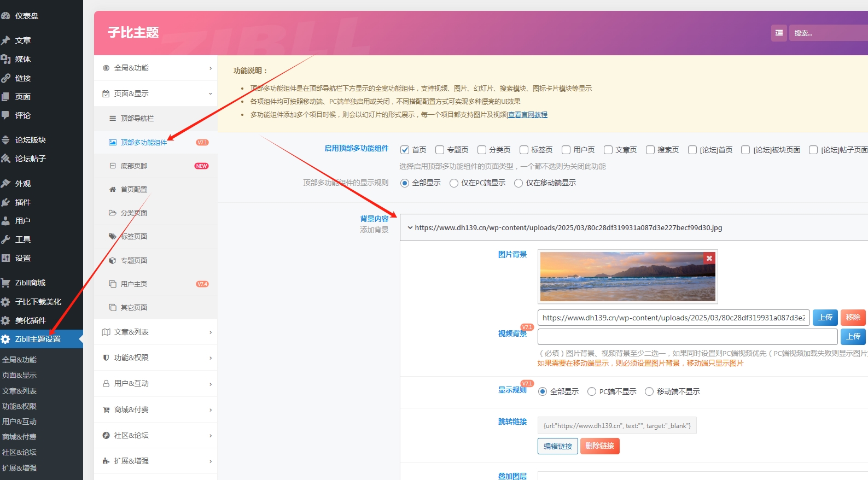This screenshot has height=480, width=868.
Task: Expand the 功能&权限 section
Action: click(156, 358)
